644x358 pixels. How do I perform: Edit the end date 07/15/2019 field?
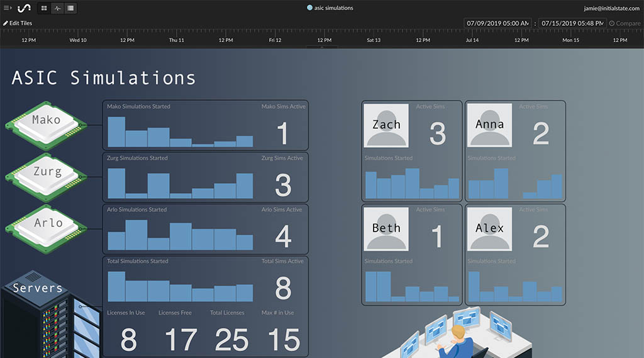[572, 23]
